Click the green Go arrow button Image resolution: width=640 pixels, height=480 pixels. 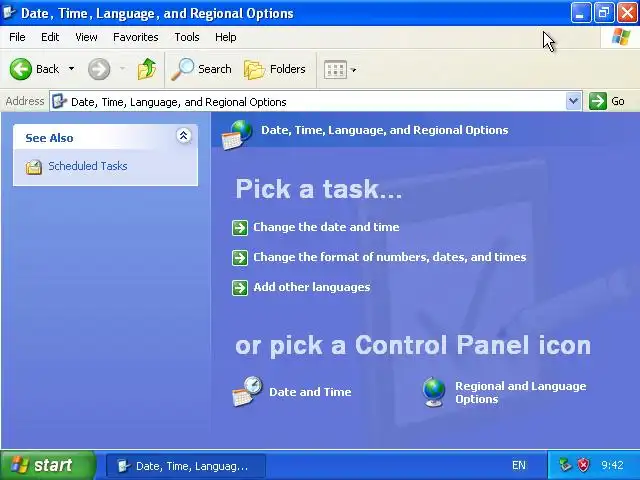click(x=598, y=101)
